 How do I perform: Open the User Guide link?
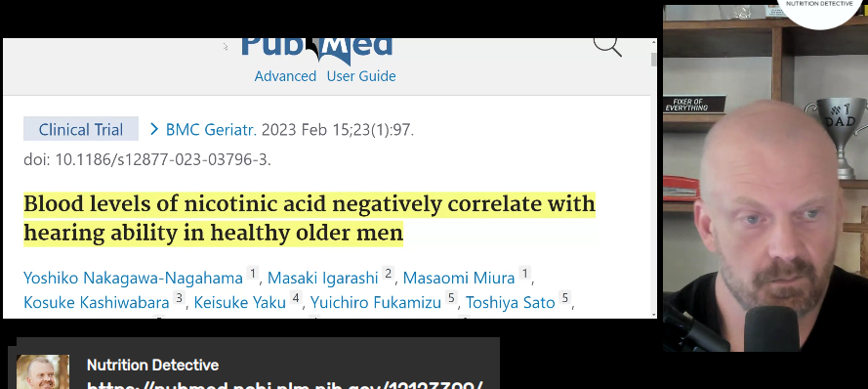click(361, 76)
